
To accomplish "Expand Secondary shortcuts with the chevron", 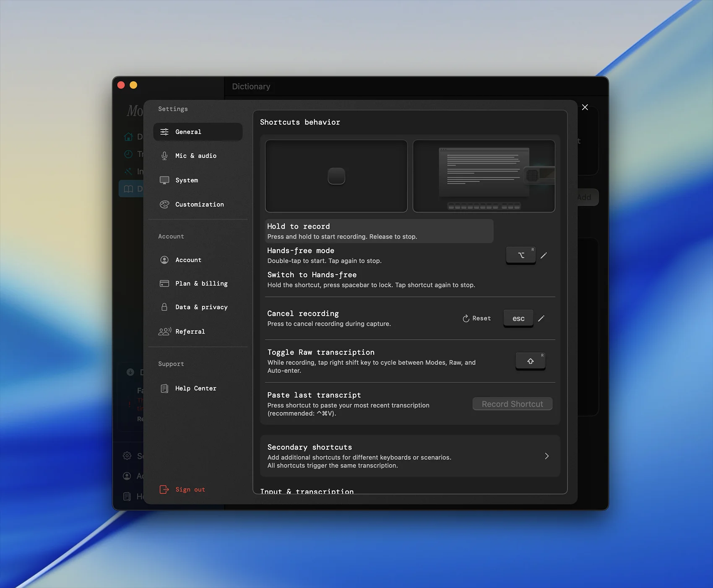I will [546, 456].
